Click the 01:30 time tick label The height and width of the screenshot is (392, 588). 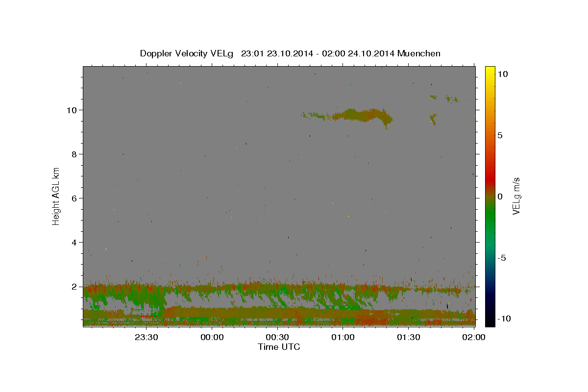[x=408, y=337]
